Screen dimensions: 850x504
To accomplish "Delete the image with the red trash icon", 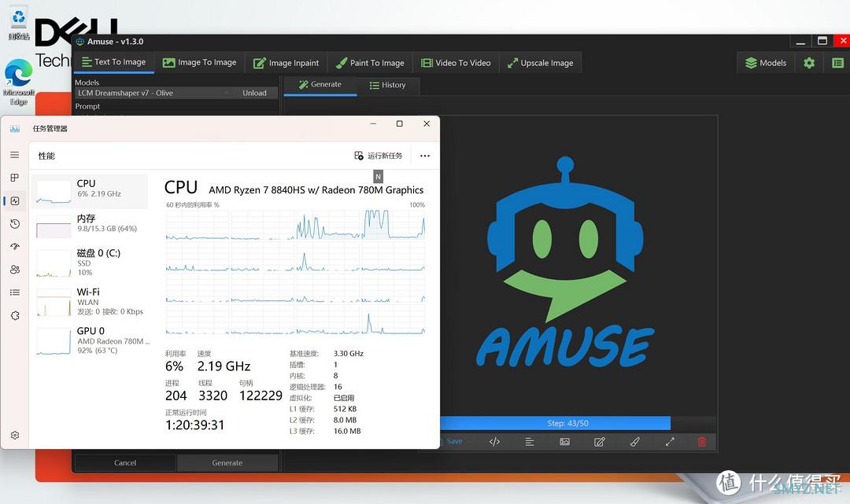I will (702, 442).
